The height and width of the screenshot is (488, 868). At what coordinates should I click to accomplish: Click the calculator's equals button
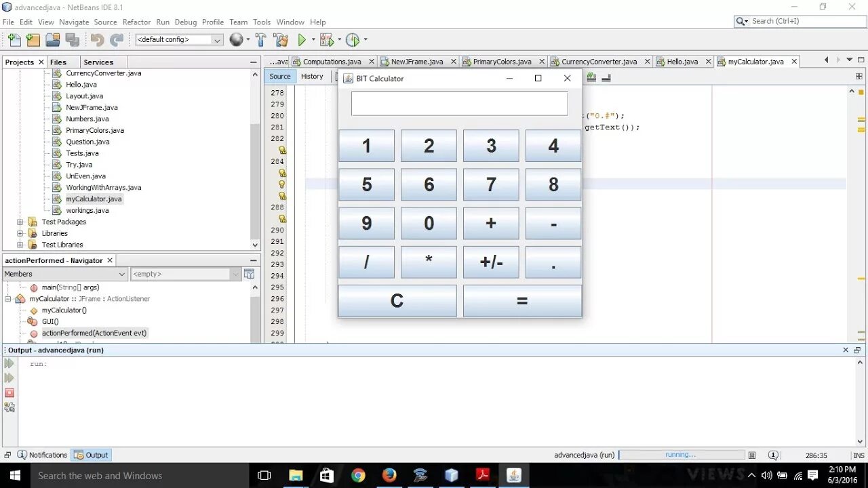click(x=522, y=300)
